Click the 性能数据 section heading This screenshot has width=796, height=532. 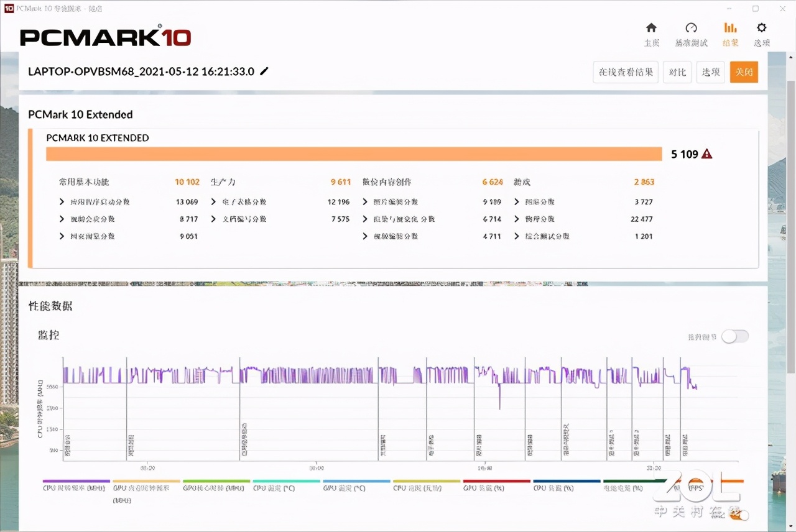[50, 306]
